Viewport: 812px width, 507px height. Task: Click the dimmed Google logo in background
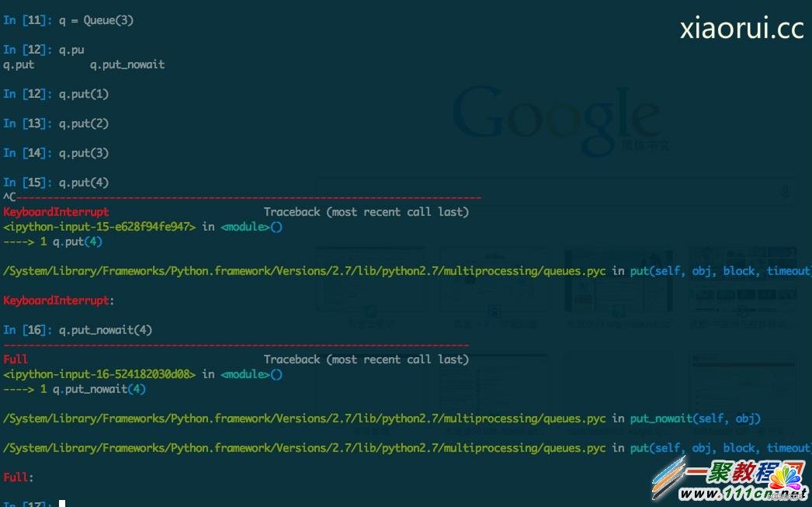[x=556, y=116]
